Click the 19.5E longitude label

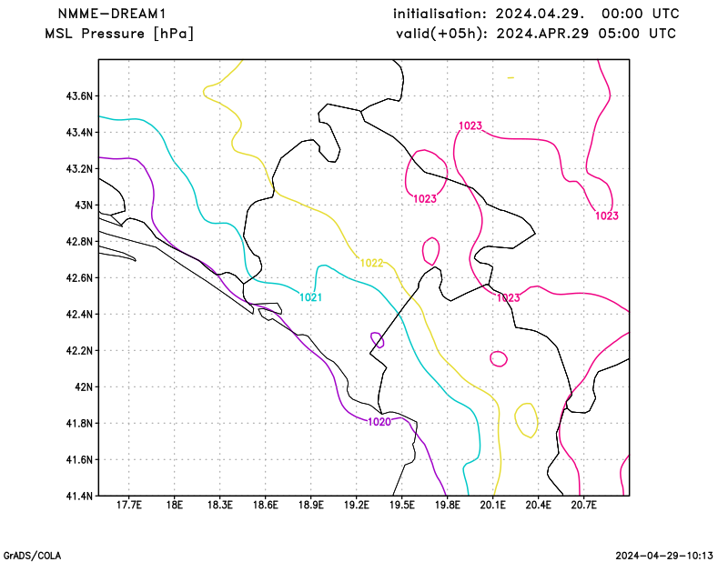(401, 505)
